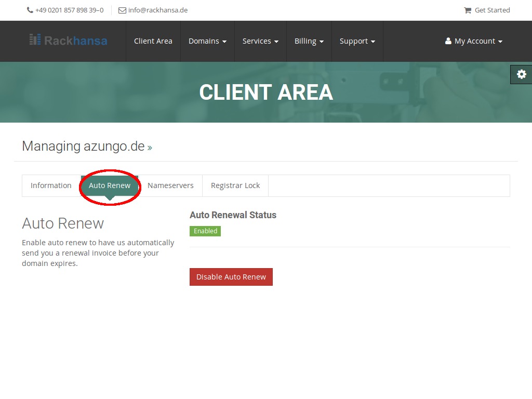
Task: Click the envelope email icon
Action: coord(122,10)
